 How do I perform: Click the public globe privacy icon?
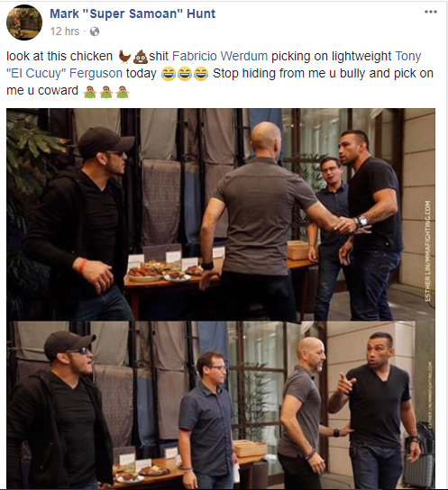(x=95, y=32)
